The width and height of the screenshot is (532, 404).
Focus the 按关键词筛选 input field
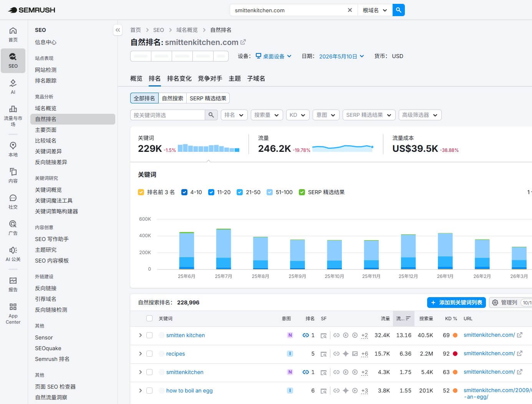(x=167, y=115)
